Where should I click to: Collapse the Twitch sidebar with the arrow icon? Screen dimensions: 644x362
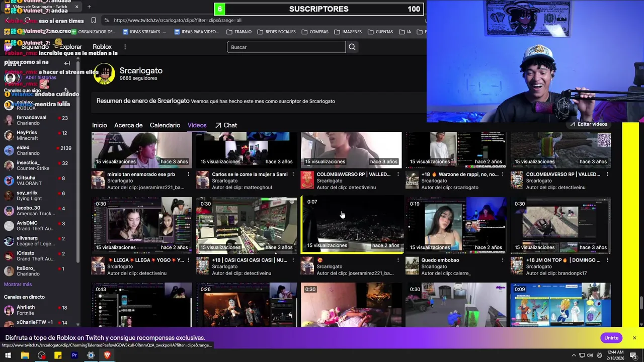[67, 63]
